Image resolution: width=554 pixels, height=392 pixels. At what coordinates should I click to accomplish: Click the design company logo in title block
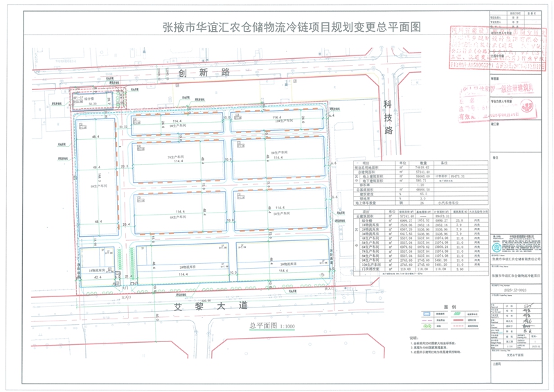tap(497, 247)
